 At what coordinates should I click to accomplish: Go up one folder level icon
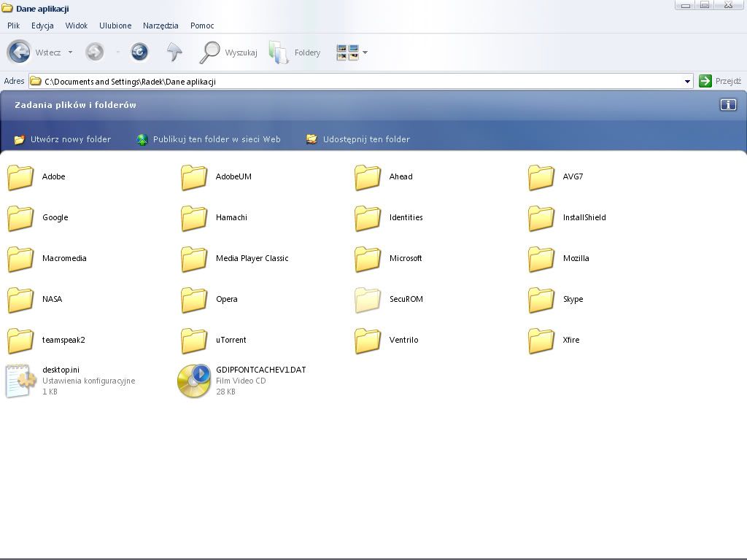coord(174,52)
